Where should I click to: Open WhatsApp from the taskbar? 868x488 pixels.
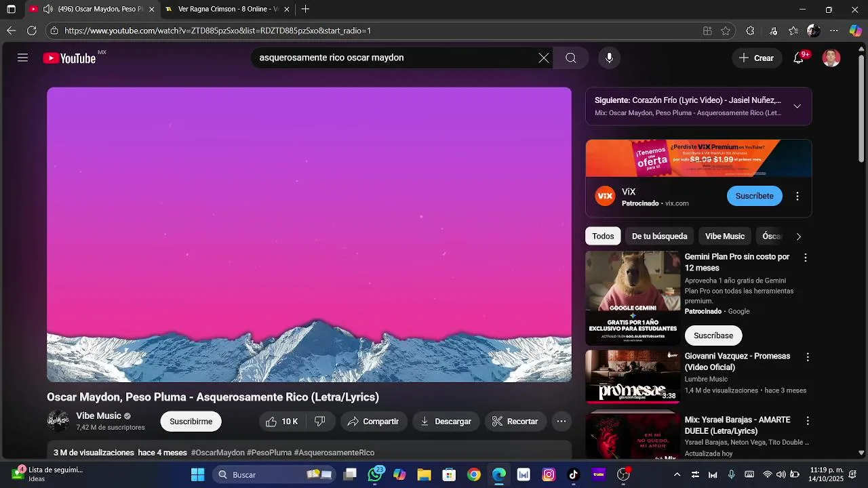click(375, 474)
